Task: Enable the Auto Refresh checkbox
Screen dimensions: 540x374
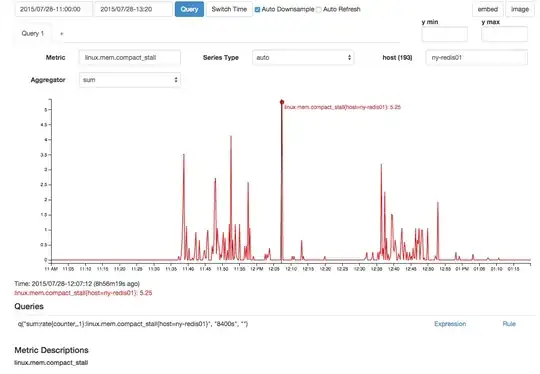Action: [319, 10]
